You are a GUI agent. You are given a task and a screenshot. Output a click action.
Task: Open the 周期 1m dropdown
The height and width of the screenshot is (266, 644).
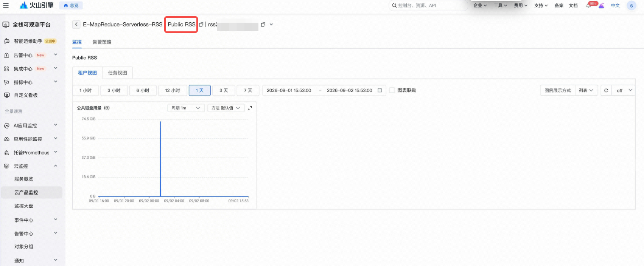(x=186, y=108)
